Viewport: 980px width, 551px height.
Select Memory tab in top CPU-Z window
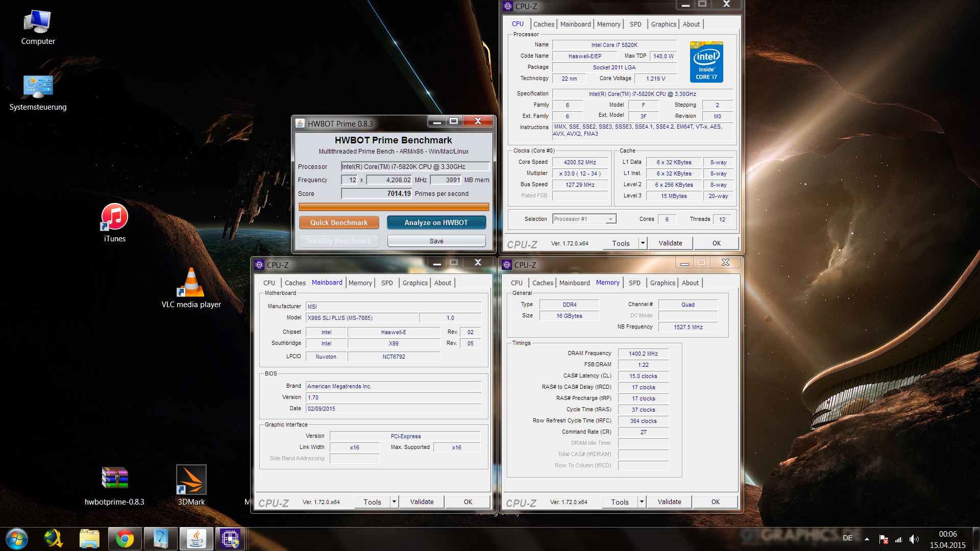click(x=608, y=24)
